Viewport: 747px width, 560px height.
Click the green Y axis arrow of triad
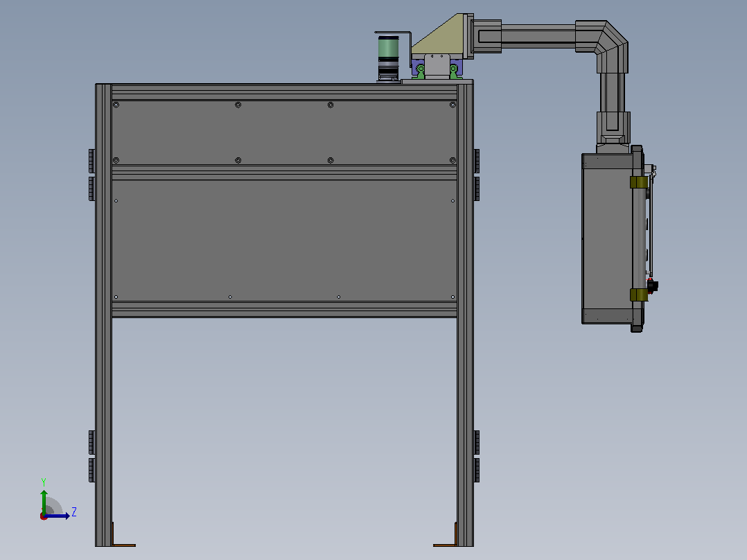[x=44, y=501]
